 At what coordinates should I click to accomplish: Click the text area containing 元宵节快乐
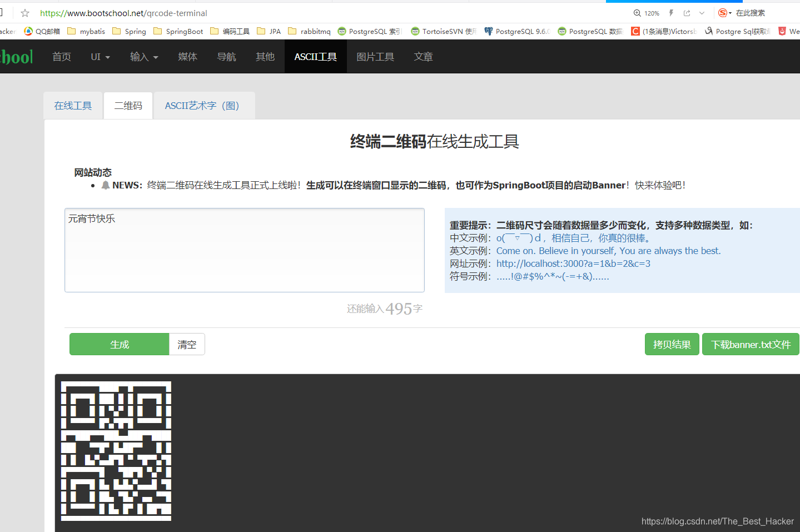[x=245, y=250]
